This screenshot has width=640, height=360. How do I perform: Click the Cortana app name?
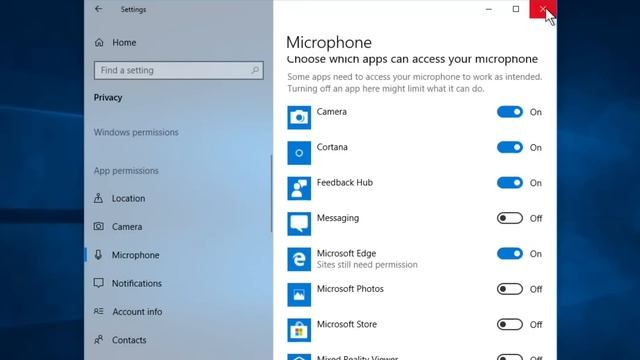coord(332,147)
